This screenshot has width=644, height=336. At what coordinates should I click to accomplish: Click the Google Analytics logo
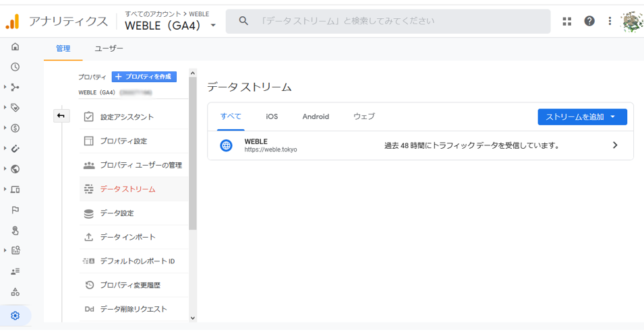[x=12, y=22]
